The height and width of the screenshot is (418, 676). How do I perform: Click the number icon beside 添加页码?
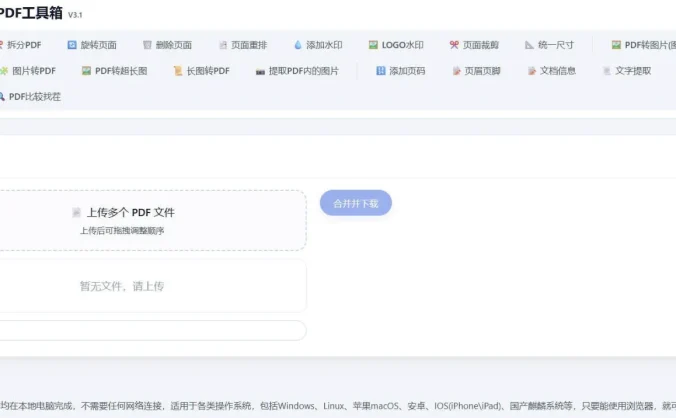coord(381,71)
